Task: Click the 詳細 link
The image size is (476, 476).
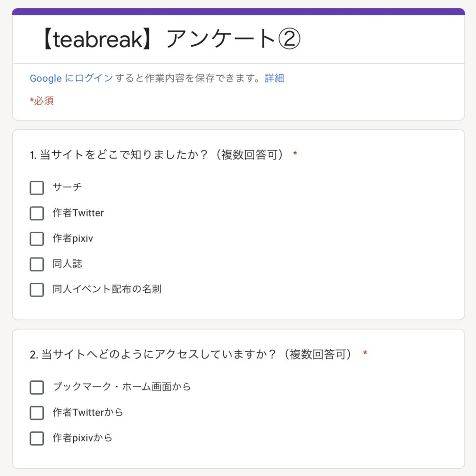Action: pyautogui.click(x=274, y=79)
